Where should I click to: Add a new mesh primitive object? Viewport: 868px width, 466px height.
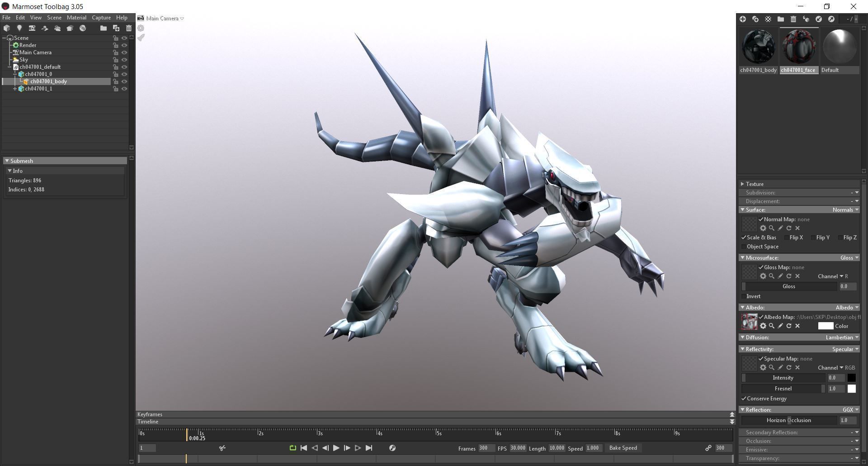7,28
